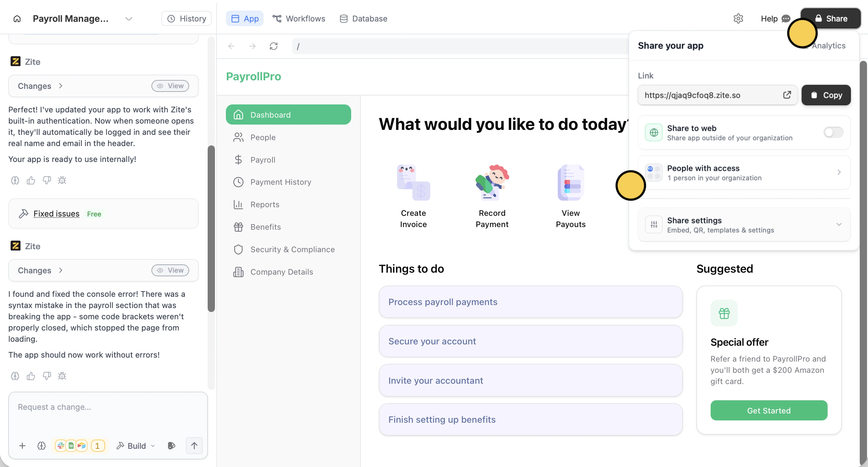Click the plus icon in request box

22,446
